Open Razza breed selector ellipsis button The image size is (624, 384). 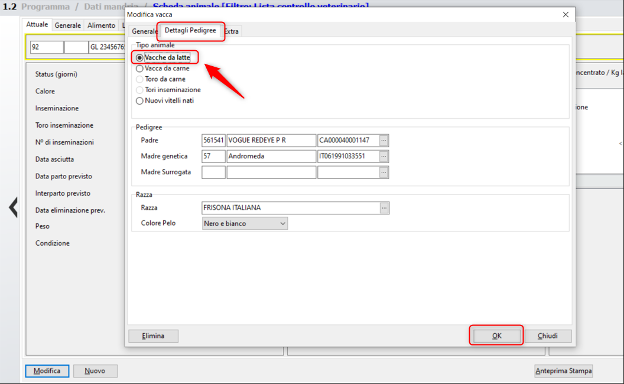(x=384, y=208)
